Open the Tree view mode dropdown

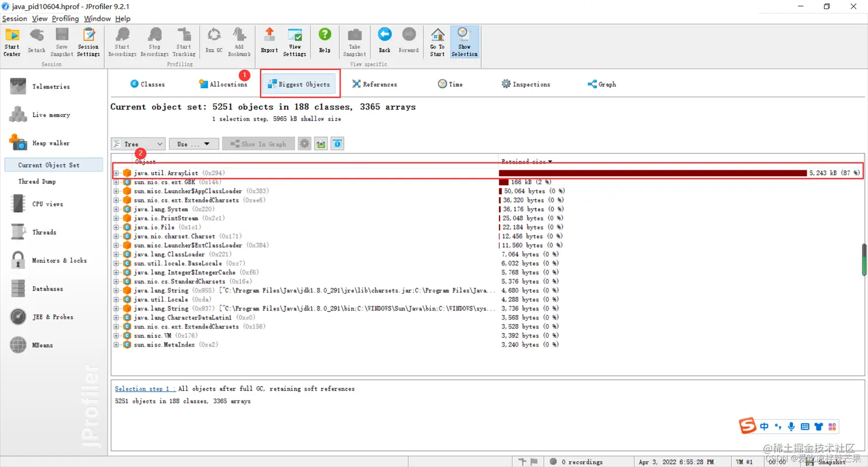point(138,144)
